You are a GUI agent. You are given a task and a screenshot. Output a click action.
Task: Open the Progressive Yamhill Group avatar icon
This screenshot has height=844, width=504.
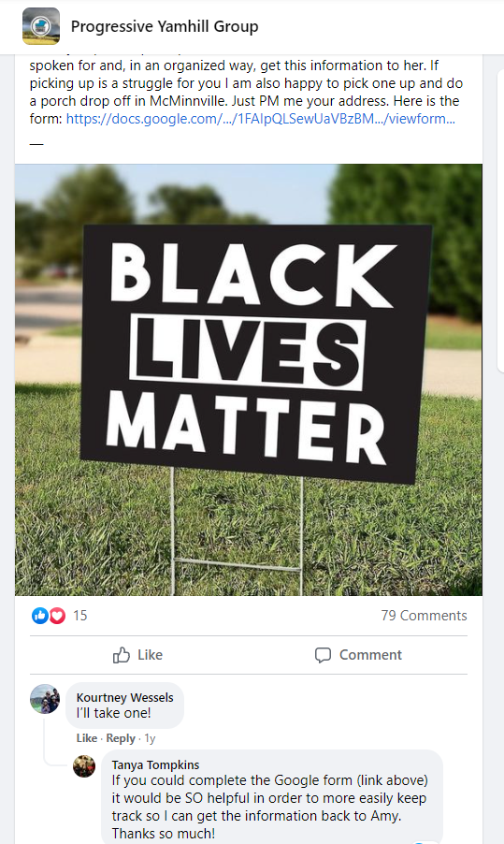click(x=41, y=26)
